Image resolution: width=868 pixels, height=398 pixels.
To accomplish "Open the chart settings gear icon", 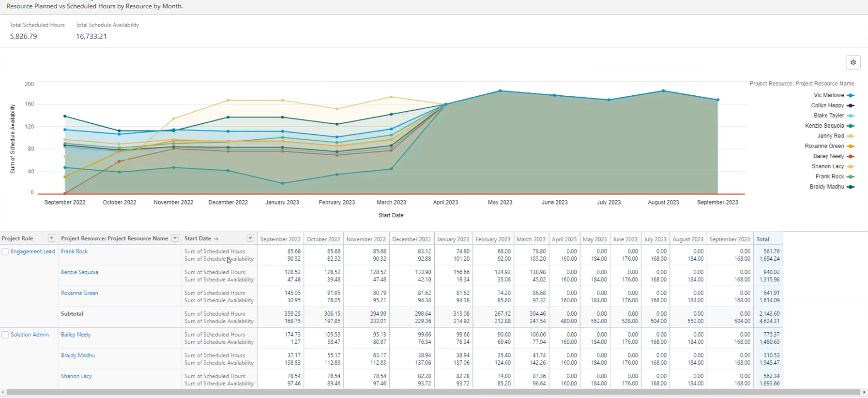I will point(853,62).
